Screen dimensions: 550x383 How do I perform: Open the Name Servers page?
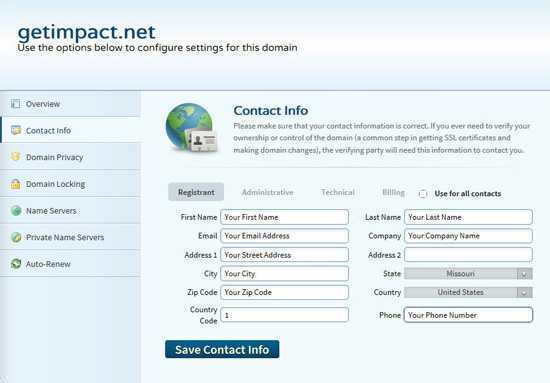coord(70,210)
